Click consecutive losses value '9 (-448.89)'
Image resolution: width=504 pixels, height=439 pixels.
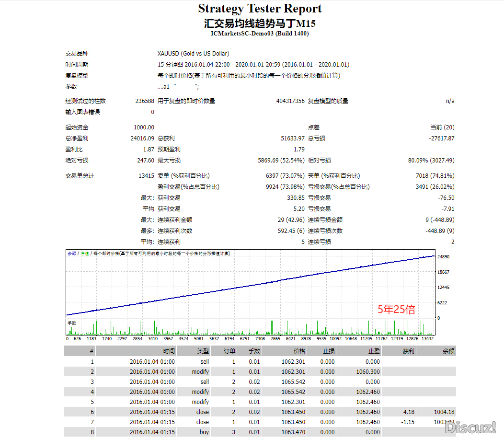pos(440,220)
